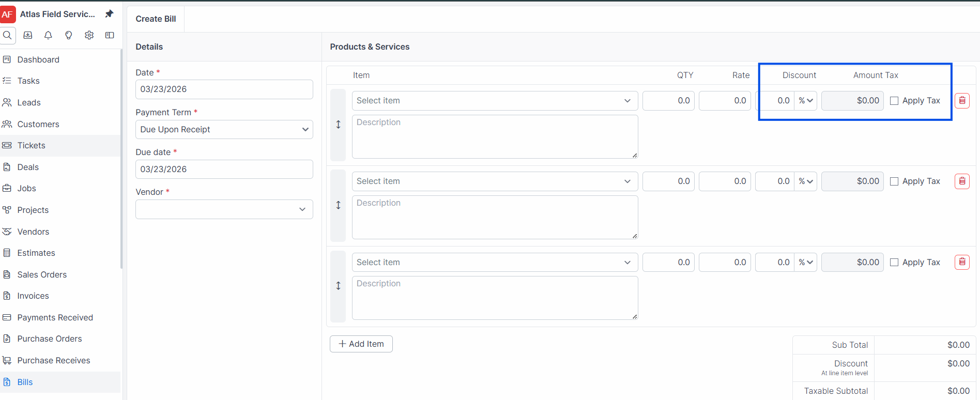This screenshot has height=400, width=980.
Task: Click the reorder handle of first line item
Action: [338, 125]
